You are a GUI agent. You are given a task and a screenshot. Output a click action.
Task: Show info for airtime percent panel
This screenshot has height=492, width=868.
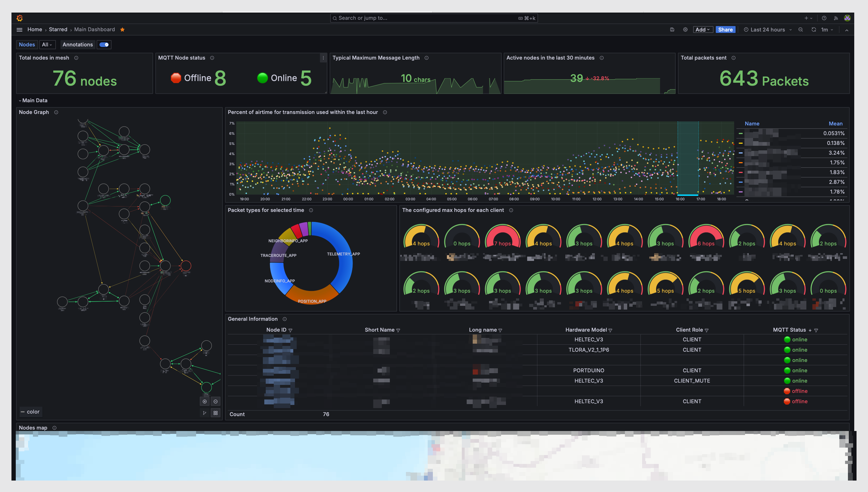point(385,112)
